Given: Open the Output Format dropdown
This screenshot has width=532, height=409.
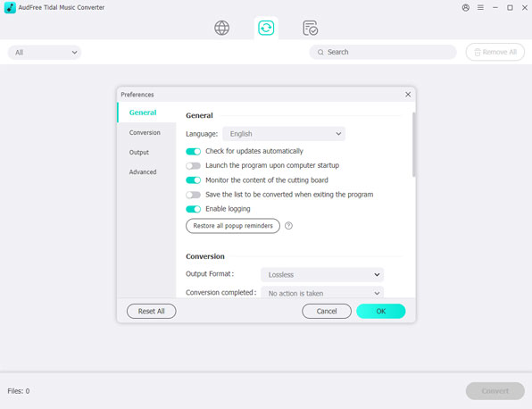Looking at the screenshot, I should click(x=322, y=274).
